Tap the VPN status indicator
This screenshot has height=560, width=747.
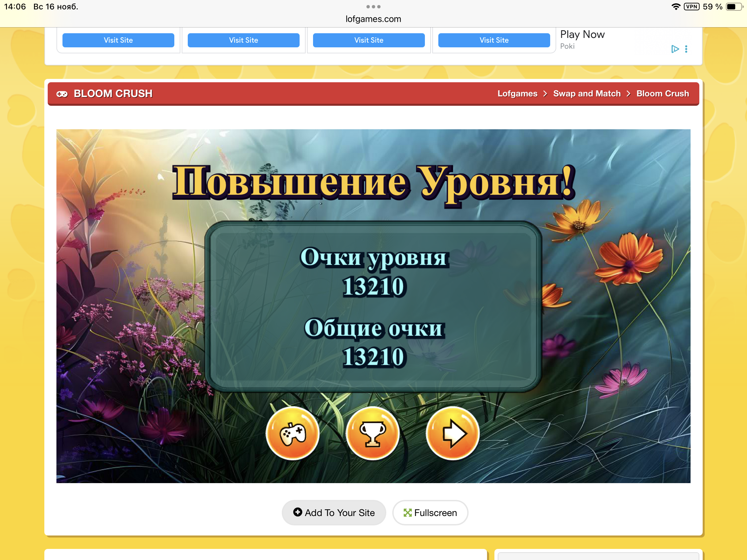(691, 7)
